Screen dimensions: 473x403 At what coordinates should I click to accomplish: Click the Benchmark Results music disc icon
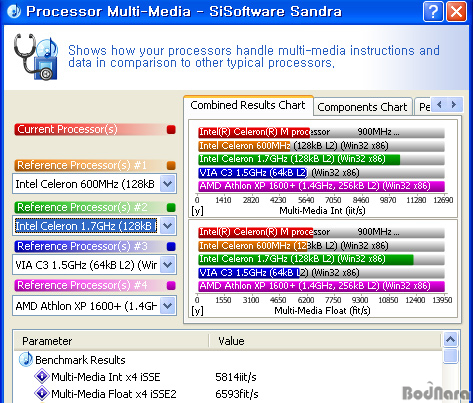26,360
